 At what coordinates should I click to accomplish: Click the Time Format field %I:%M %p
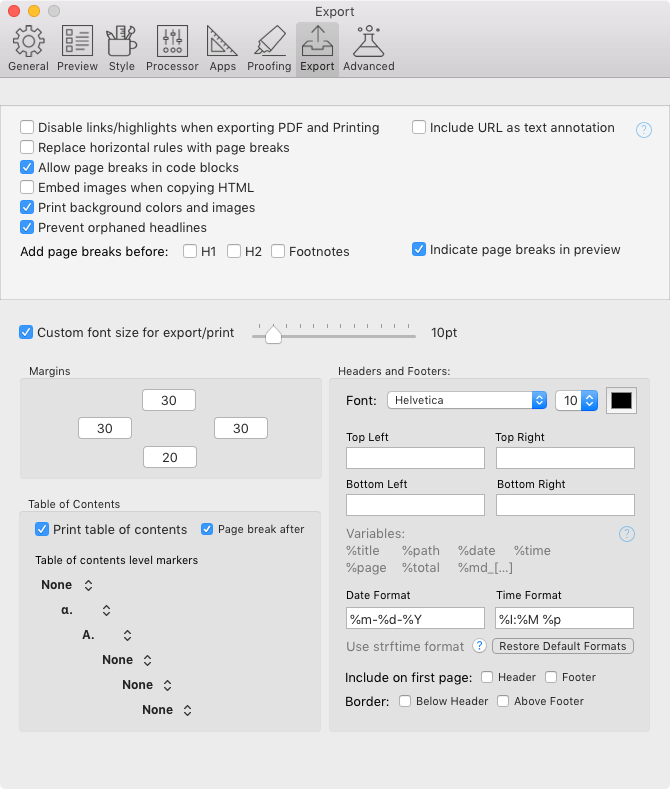pyautogui.click(x=564, y=618)
